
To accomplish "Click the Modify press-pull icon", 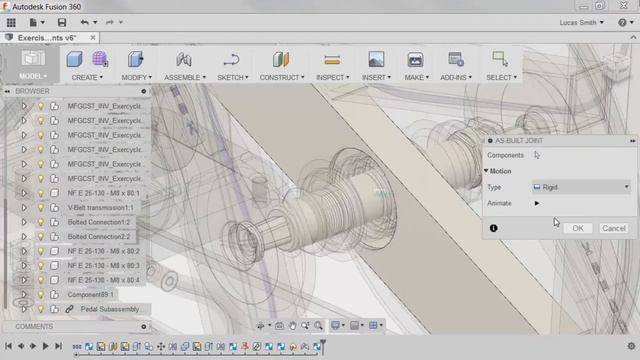I will 136,59.
